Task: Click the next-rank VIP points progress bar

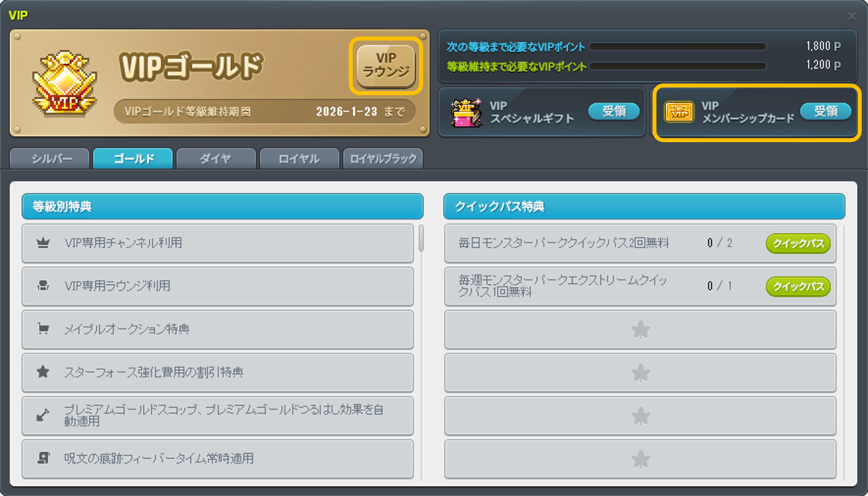Action: (678, 47)
